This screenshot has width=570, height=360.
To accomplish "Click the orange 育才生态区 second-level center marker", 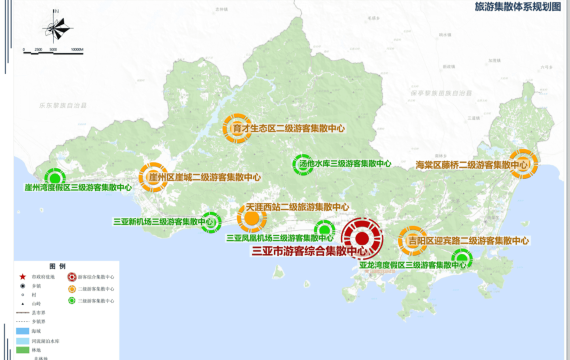I will (x=237, y=128).
